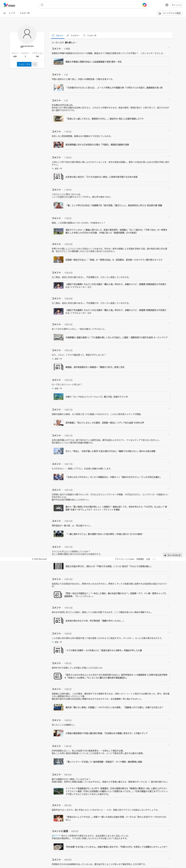
Task: Click placeholder news icon for 私有地の柿の木 article
Action: click(x=58, y=621)
